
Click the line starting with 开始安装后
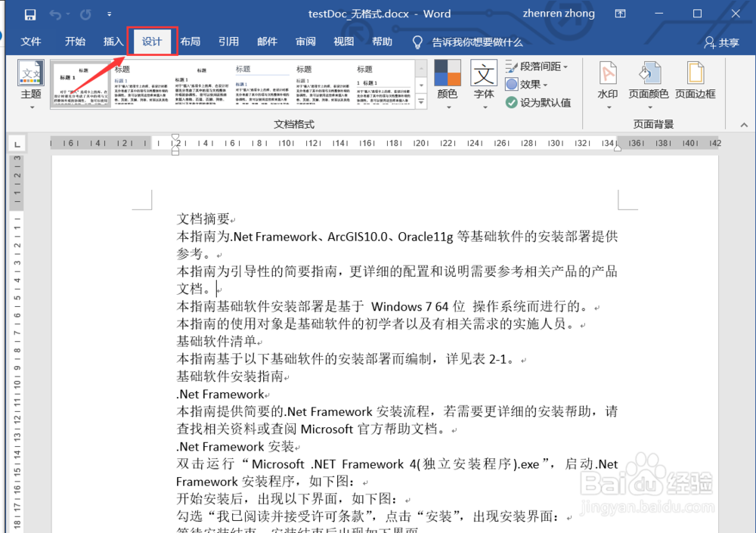click(x=287, y=499)
